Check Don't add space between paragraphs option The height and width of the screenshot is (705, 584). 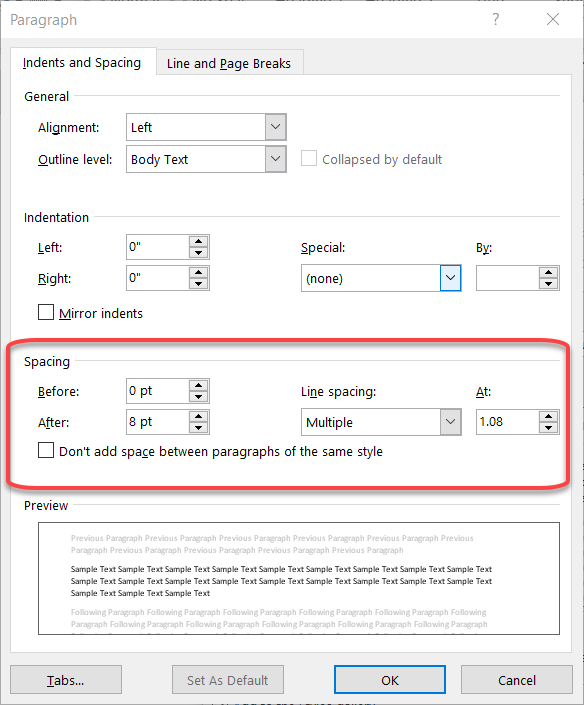tap(46, 450)
